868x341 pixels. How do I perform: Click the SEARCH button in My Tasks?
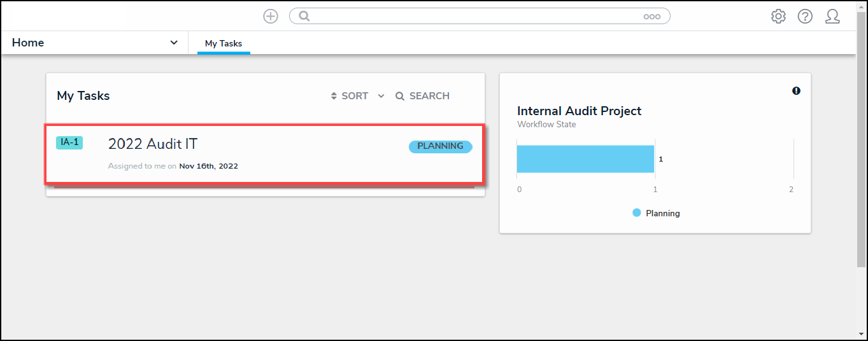(422, 96)
